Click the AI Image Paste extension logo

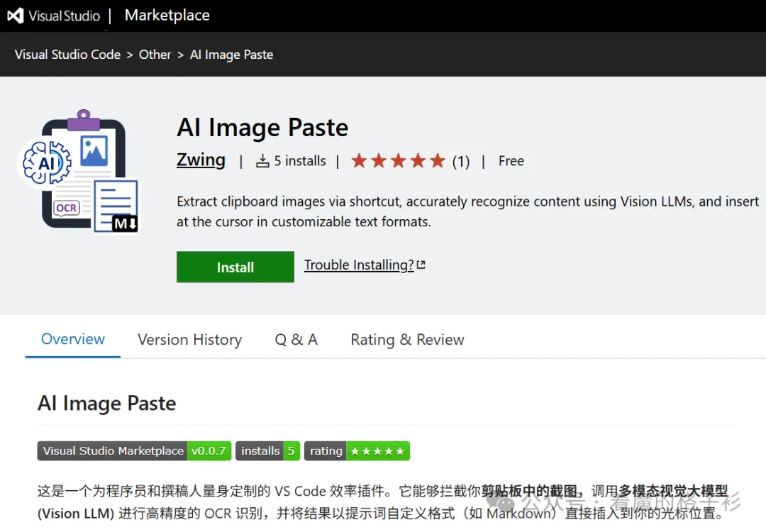tap(79, 171)
